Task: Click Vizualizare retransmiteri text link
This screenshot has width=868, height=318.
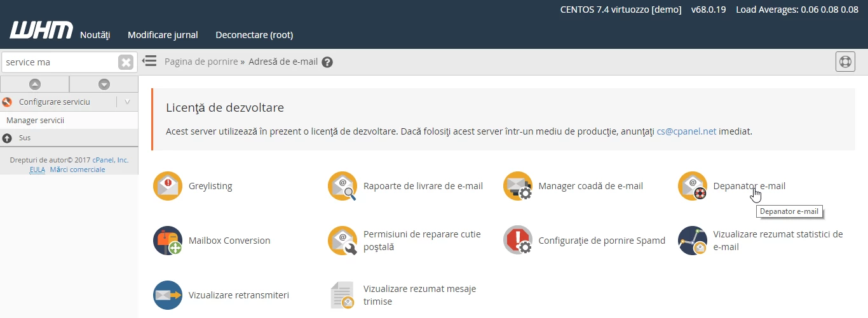Action: click(239, 295)
